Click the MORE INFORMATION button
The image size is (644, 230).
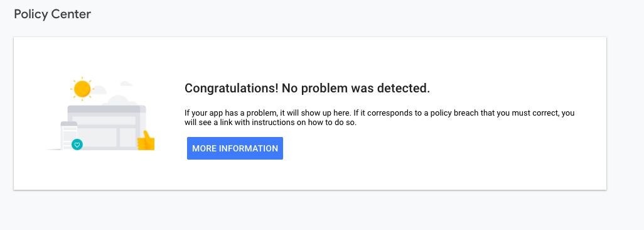click(x=235, y=148)
